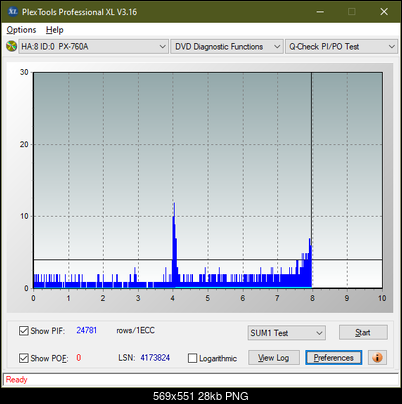Click the View Log button
This screenshot has width=402, height=404.
[274, 358]
